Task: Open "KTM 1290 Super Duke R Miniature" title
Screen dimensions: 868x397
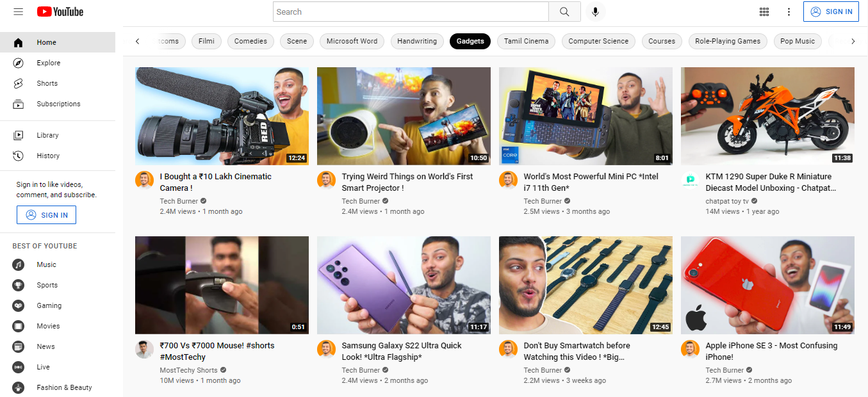Action: click(x=771, y=182)
